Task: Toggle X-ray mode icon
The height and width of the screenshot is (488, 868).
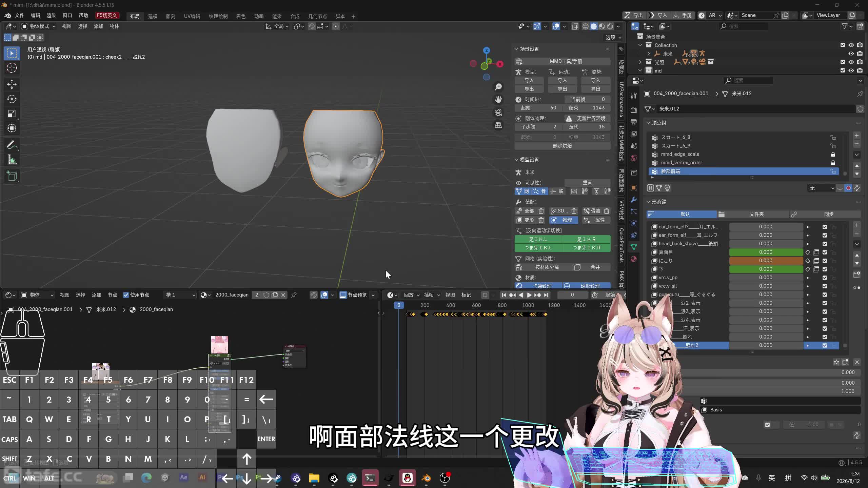Action: [x=575, y=26]
